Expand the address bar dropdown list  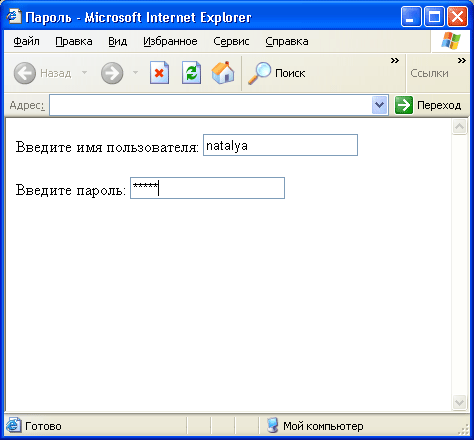pyautogui.click(x=379, y=105)
